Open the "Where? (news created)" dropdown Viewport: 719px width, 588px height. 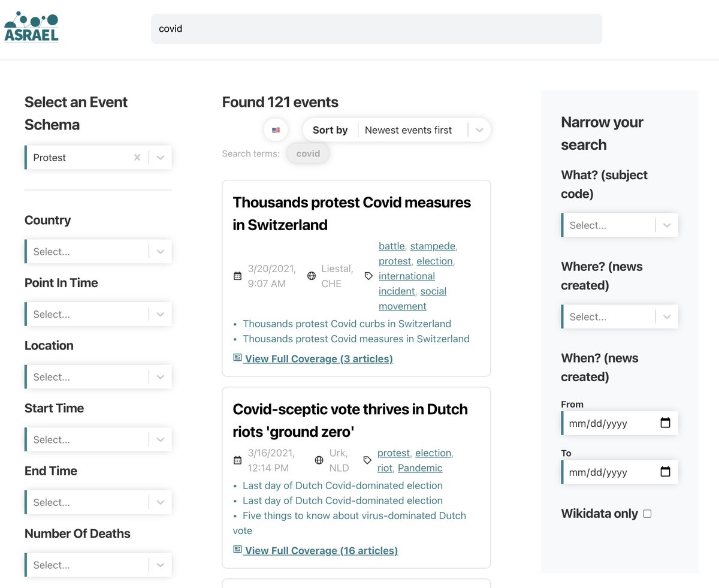coord(667,316)
